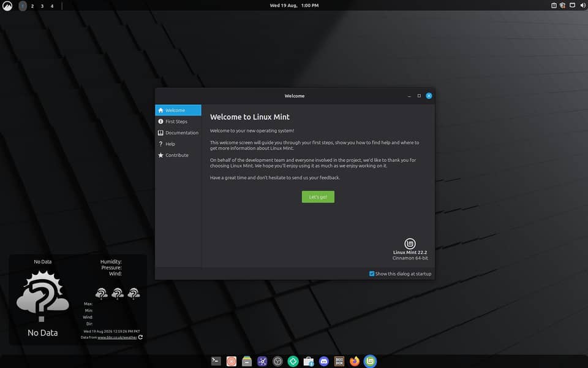
Task: Launch Discord from the dock
Action: pos(323,361)
